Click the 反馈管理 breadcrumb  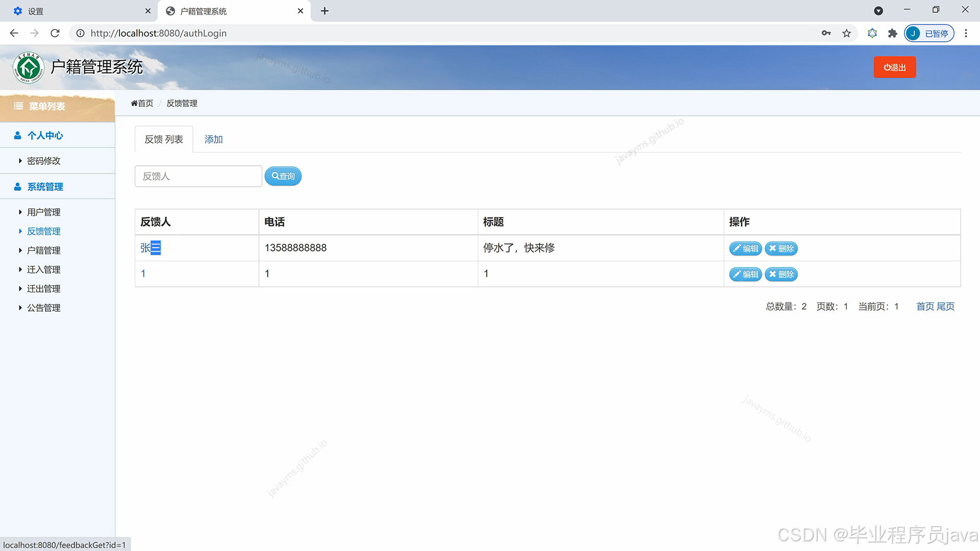point(182,103)
